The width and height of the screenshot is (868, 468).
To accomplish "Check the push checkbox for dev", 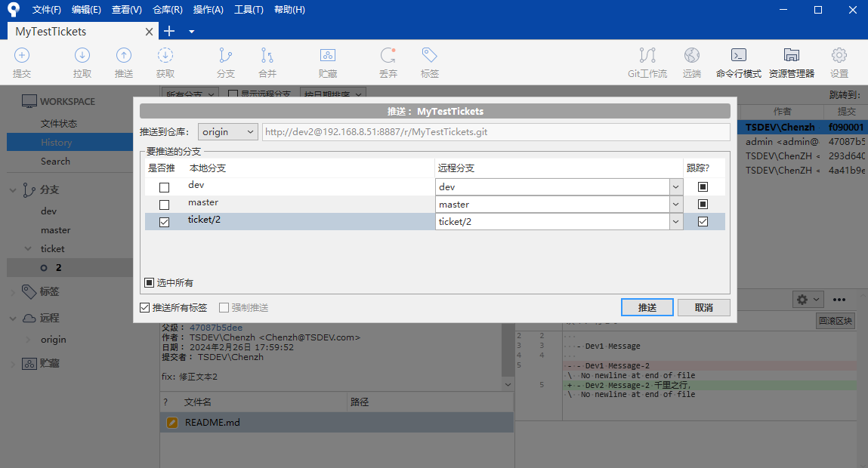I will [165, 187].
